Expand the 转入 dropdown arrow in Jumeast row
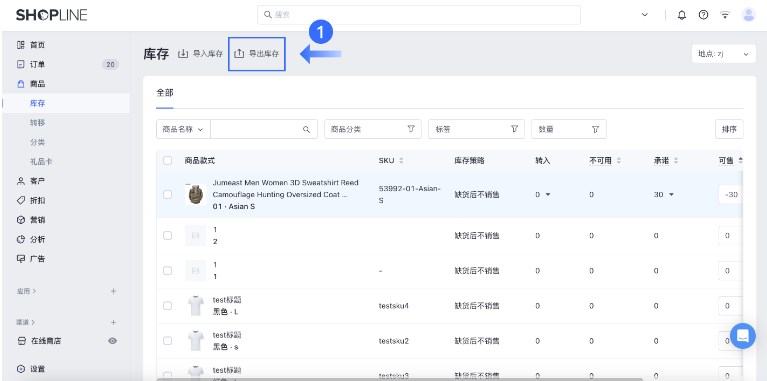Image resolution: width=767 pixels, height=381 pixels. (548, 195)
